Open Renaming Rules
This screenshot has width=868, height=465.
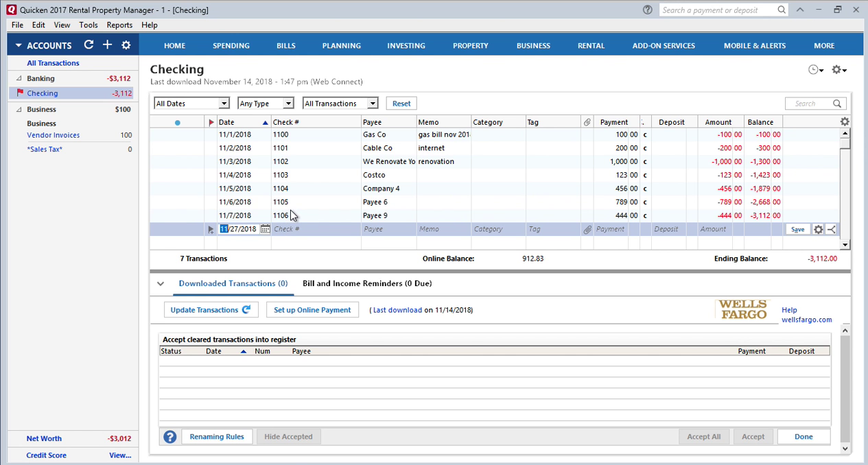pyautogui.click(x=217, y=436)
